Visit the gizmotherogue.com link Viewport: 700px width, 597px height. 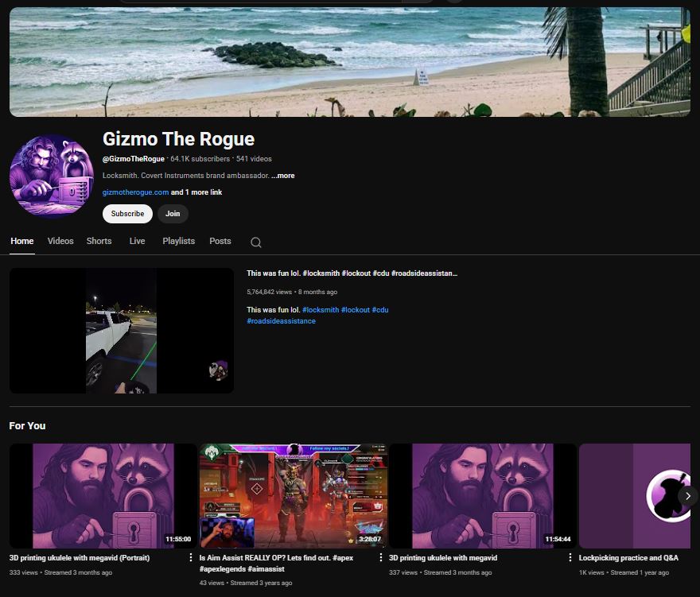pyautogui.click(x=135, y=192)
